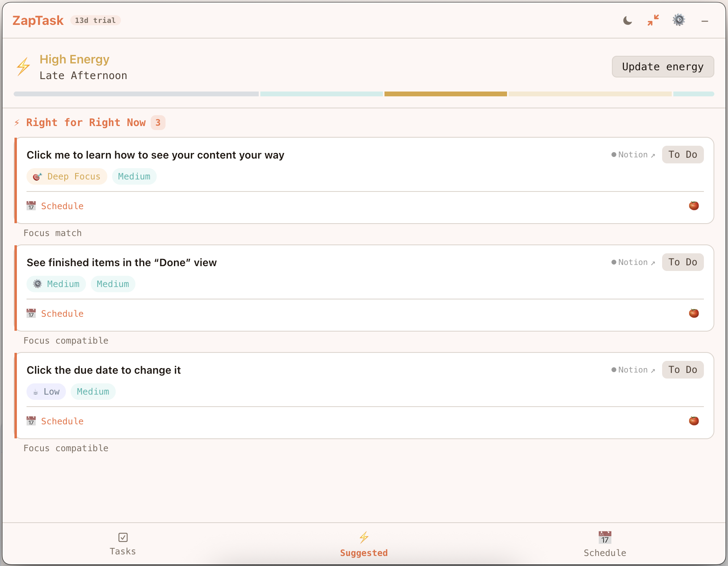The height and width of the screenshot is (566, 728).
Task: Collapse the window using the arrows icon
Action: pos(653,20)
